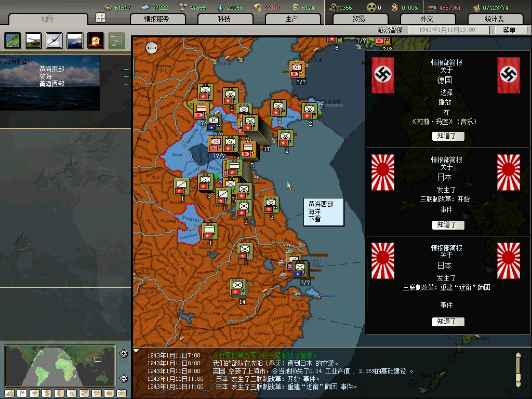Screen dimensions: 532x399
Task: Click the money dollar resource icon
Action: click(295, 7)
